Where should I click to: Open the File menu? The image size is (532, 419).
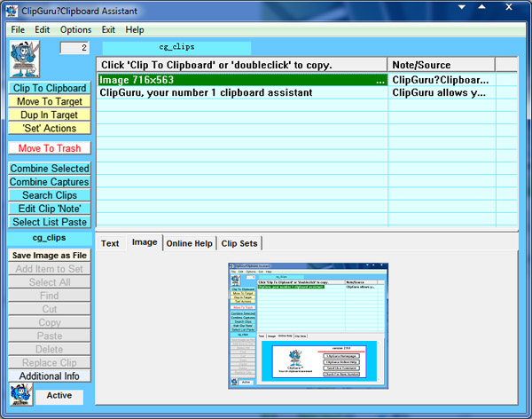pos(18,29)
